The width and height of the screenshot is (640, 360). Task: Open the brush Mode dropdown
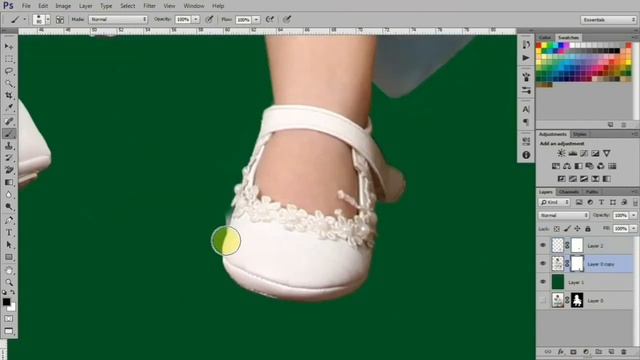pos(118,19)
